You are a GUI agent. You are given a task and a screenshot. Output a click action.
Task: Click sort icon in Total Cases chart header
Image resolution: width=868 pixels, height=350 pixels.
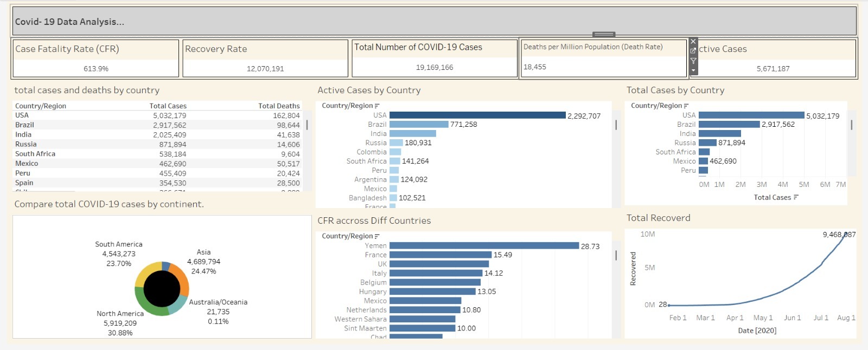pos(686,106)
